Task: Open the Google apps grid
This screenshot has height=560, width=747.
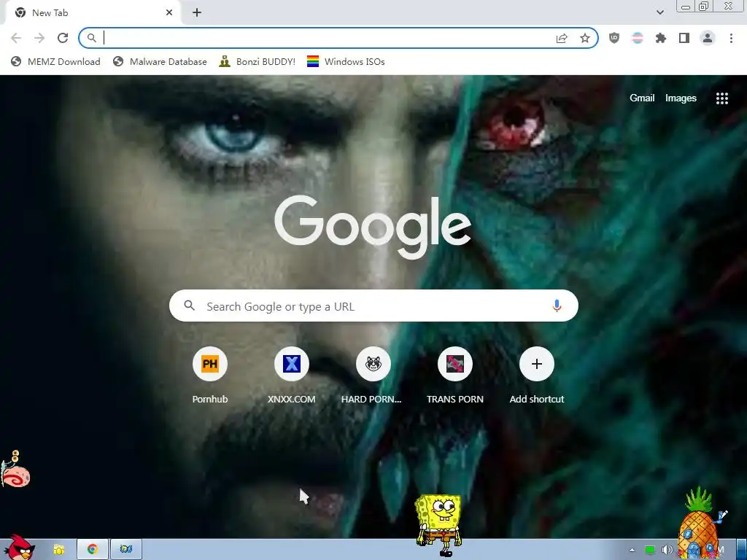Action: 721,98
